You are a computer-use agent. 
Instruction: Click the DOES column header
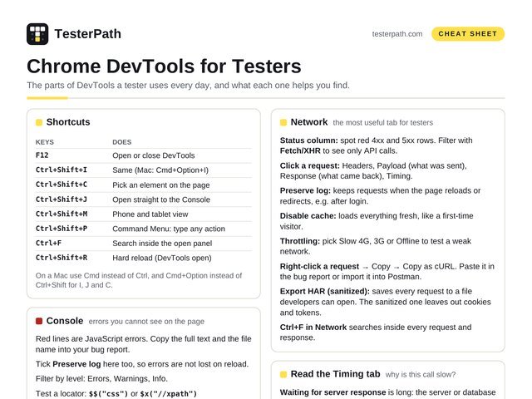122,142
